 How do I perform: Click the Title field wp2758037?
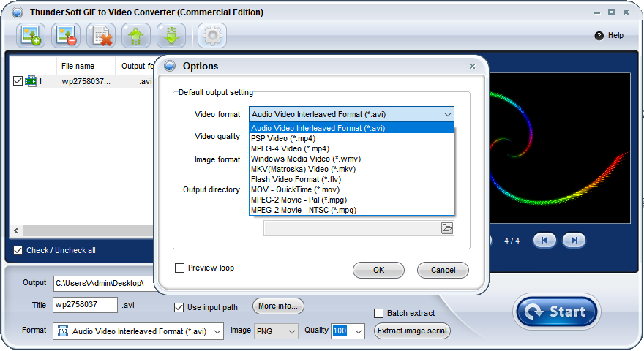click(85, 305)
